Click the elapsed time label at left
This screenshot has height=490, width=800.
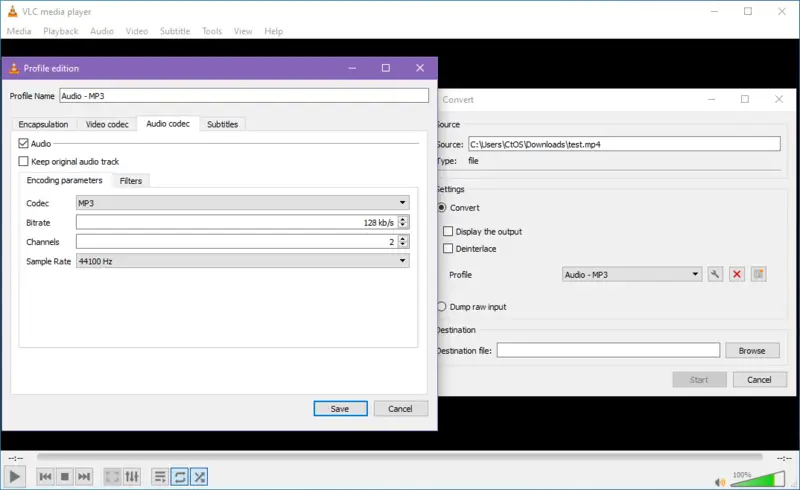16,458
